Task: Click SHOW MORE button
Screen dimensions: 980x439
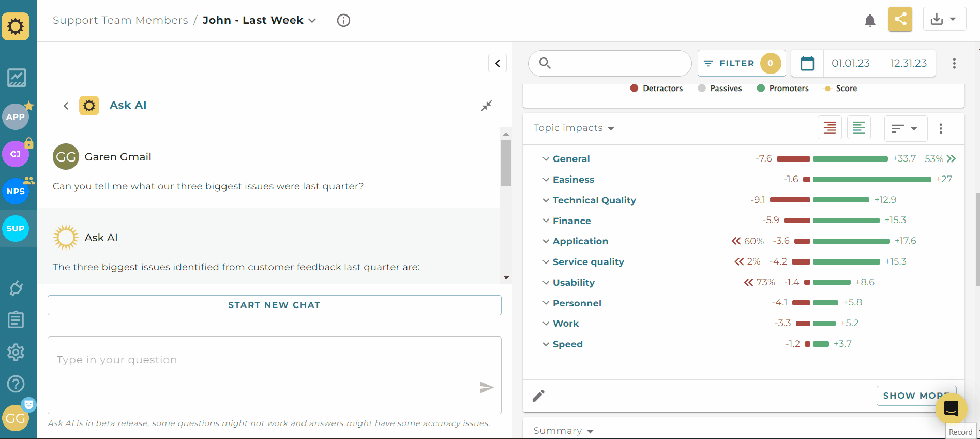Action: click(x=916, y=396)
